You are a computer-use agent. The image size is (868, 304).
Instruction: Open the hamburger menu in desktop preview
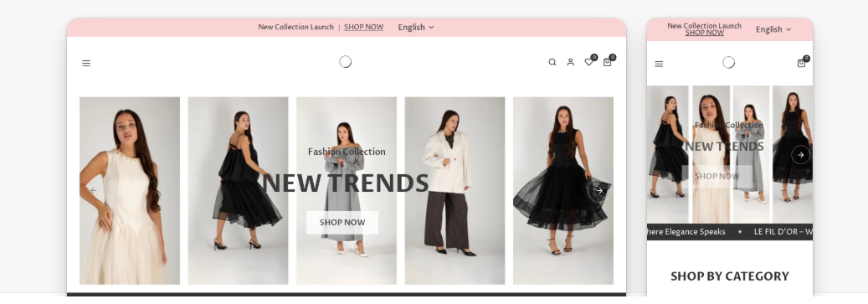(x=86, y=63)
